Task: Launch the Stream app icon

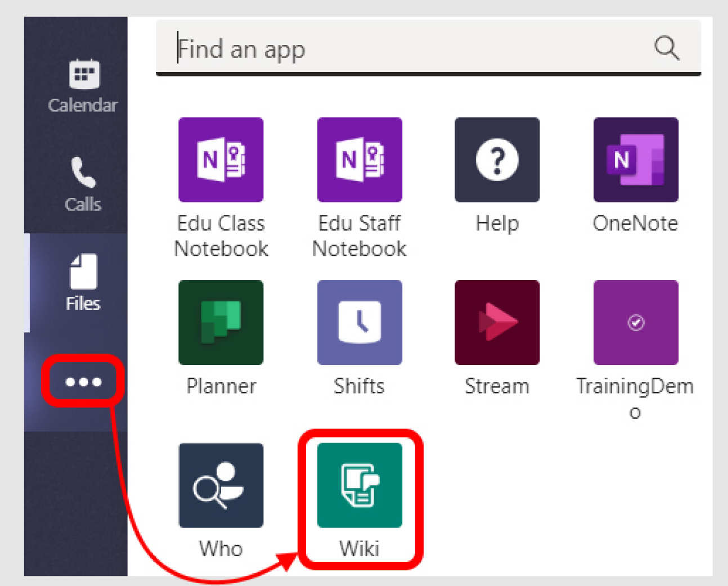Action: point(497,323)
